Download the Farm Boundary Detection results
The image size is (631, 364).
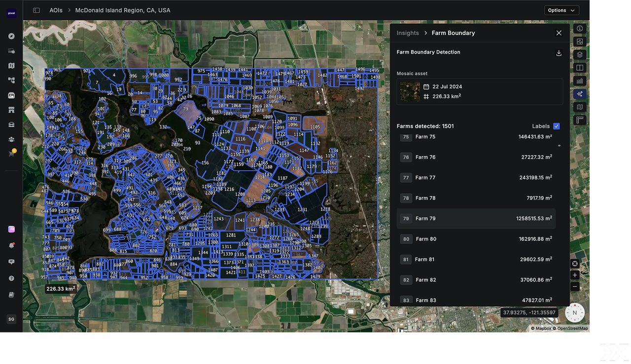tap(559, 53)
